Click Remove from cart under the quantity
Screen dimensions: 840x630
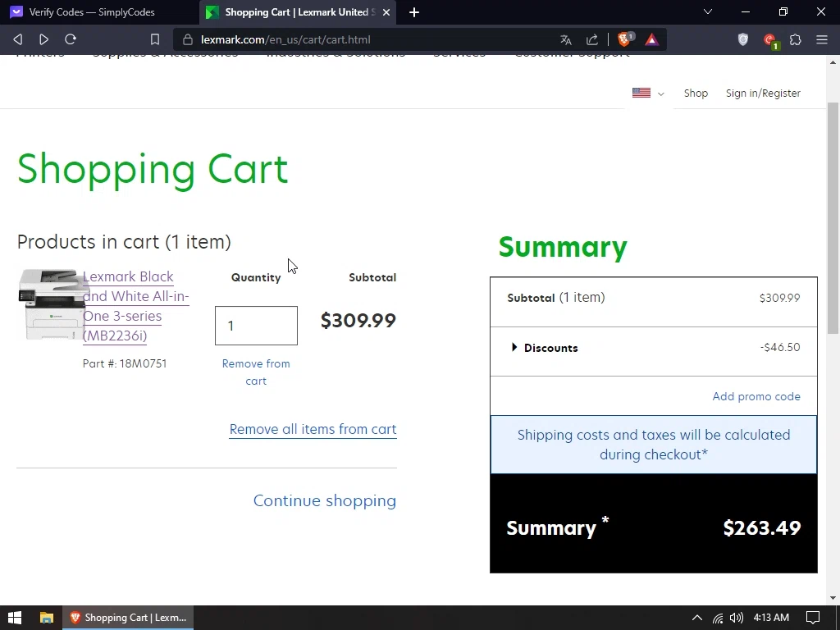[256, 372]
